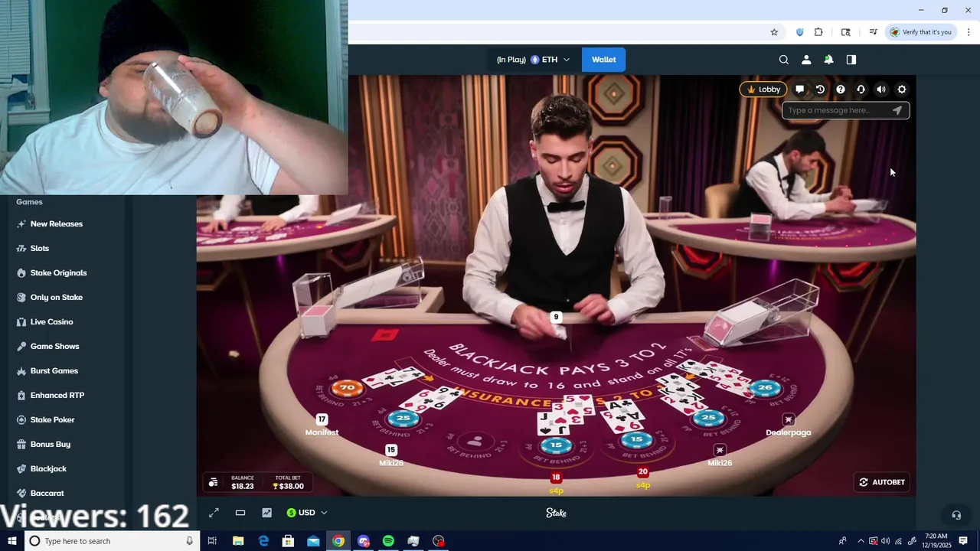Open the taskbar clock showing 7:20 AM
The height and width of the screenshot is (551, 980).
[x=936, y=541]
